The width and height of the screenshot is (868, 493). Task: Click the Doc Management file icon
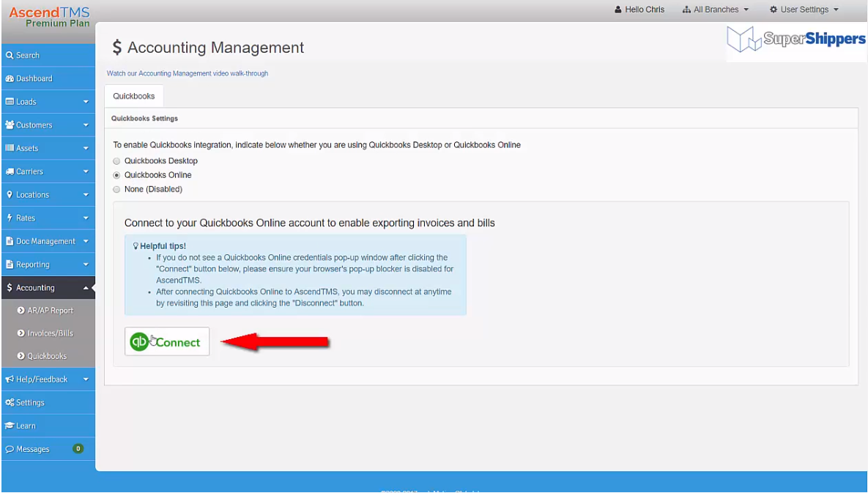pyautogui.click(x=10, y=241)
